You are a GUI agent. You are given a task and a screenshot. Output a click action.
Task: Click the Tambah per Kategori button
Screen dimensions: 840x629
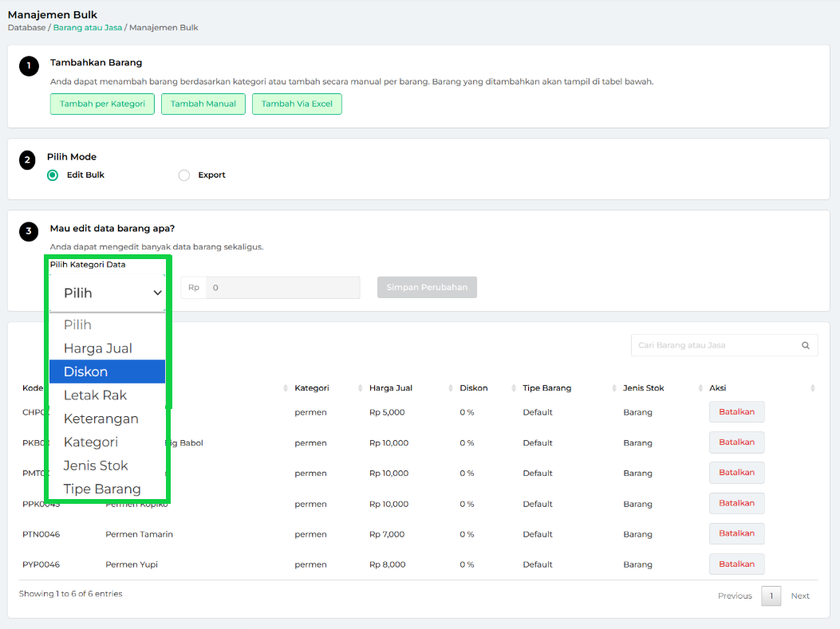pos(102,104)
